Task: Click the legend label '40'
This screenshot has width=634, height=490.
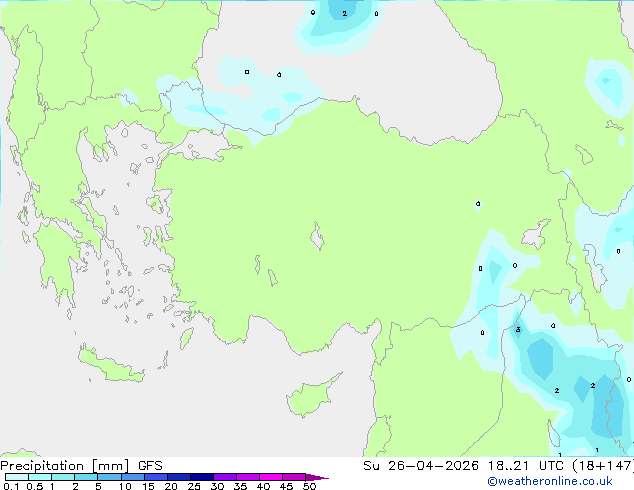Action: tap(263, 486)
